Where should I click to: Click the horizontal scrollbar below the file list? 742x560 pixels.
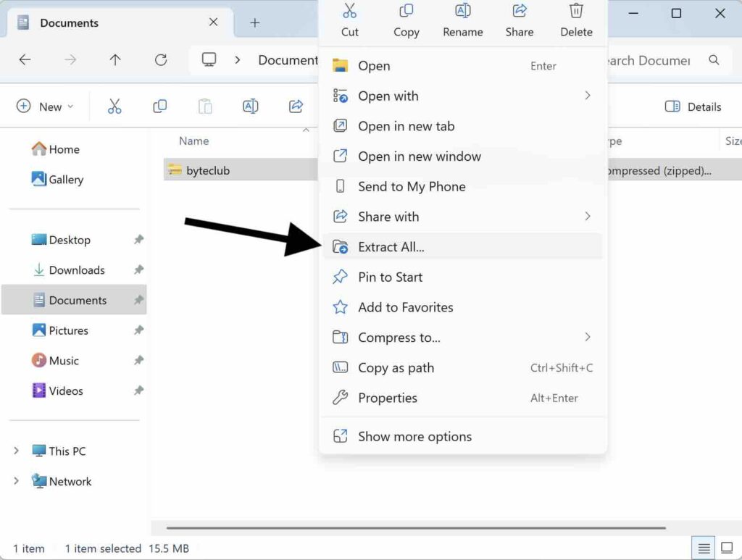click(416, 528)
